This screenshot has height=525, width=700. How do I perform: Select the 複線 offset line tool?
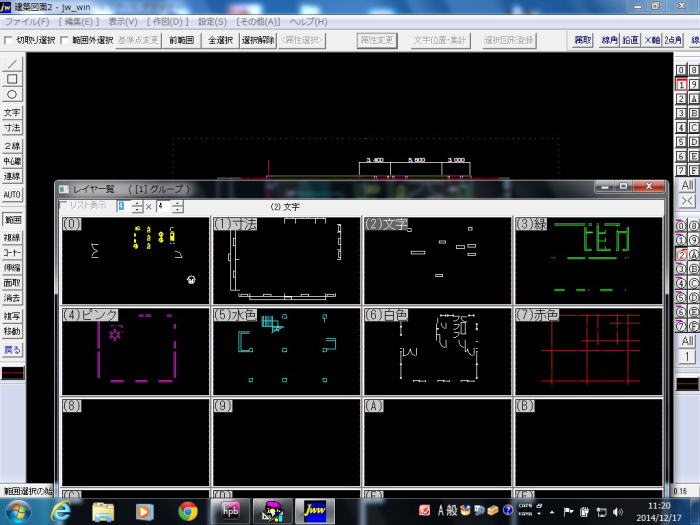point(12,238)
